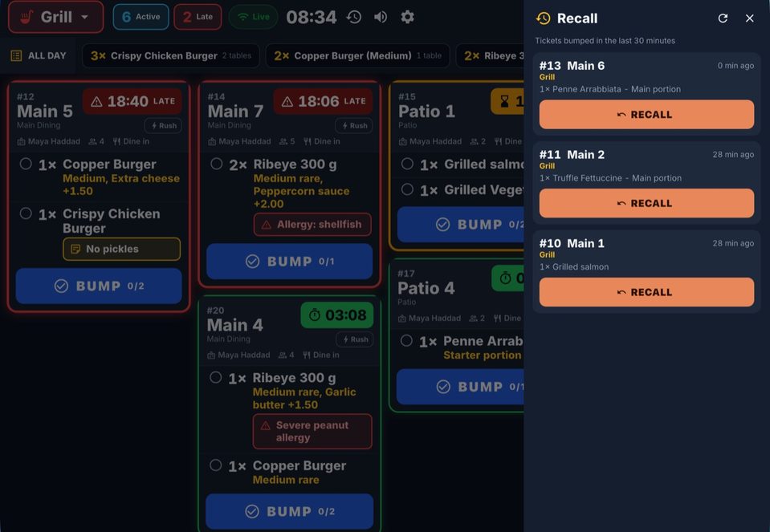Mark the Patio 1 Grilled Vegetable item done
Screen dimensions: 770x532
407,189
